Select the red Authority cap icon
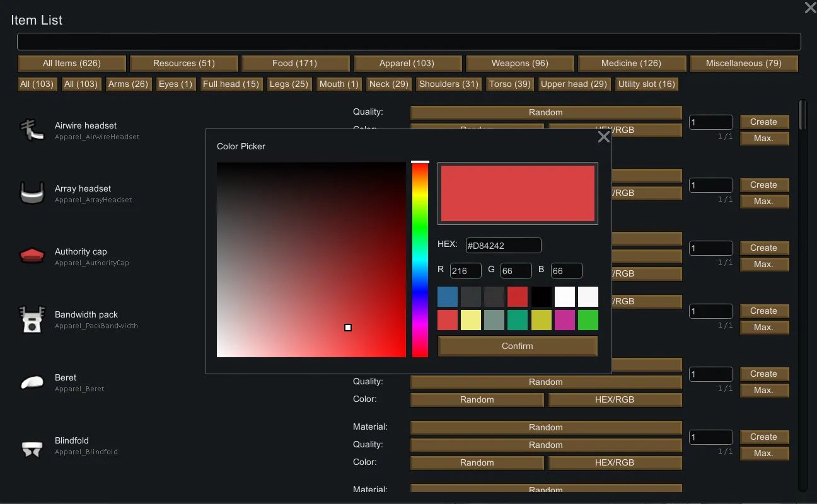Image resolution: width=817 pixels, height=504 pixels. (x=32, y=256)
